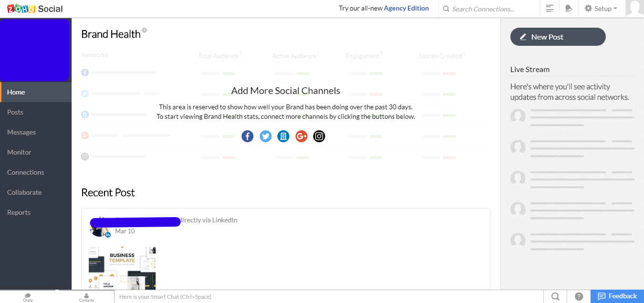Open the chat search magnifier
644x303 pixels.
555,296
